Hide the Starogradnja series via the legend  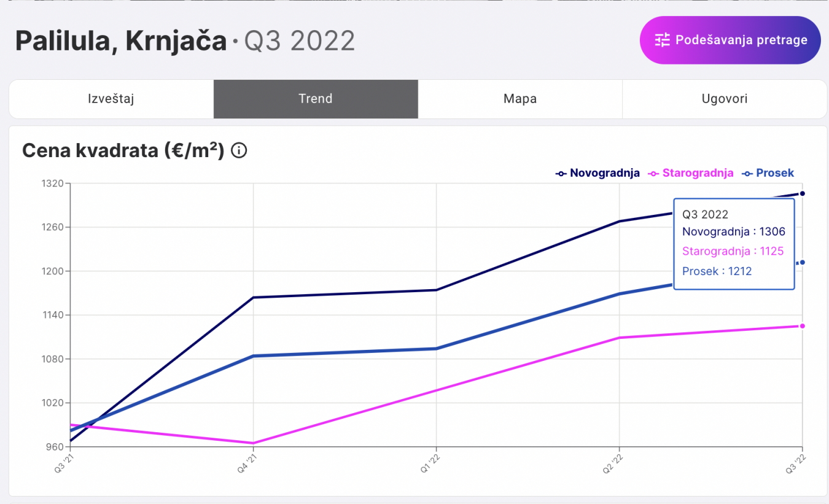[x=691, y=173]
